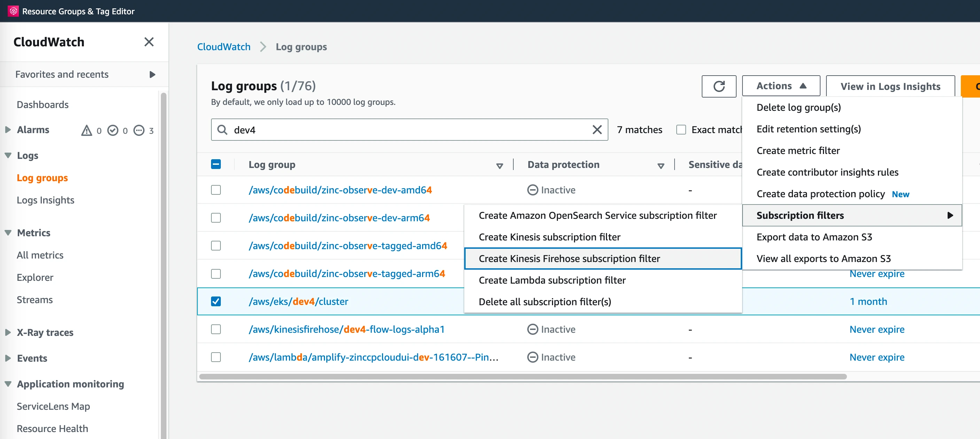
Task: Close the CloudWatch navigation panel
Action: click(149, 42)
